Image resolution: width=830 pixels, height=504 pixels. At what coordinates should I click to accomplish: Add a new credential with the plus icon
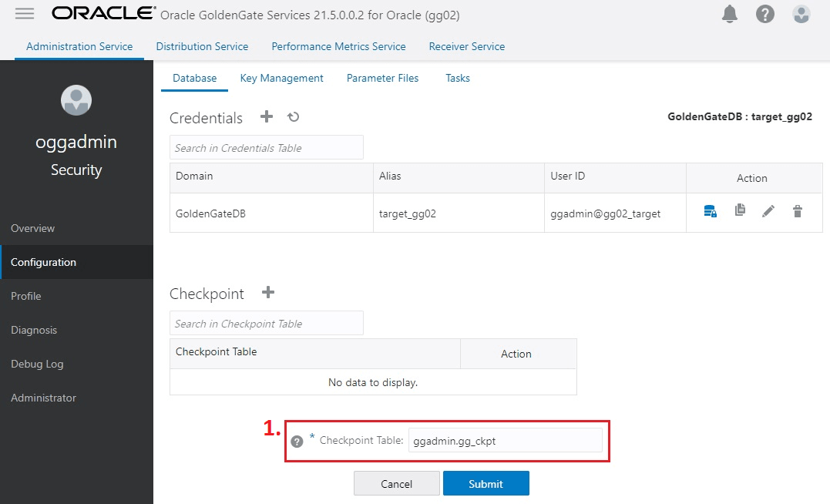pyautogui.click(x=265, y=117)
